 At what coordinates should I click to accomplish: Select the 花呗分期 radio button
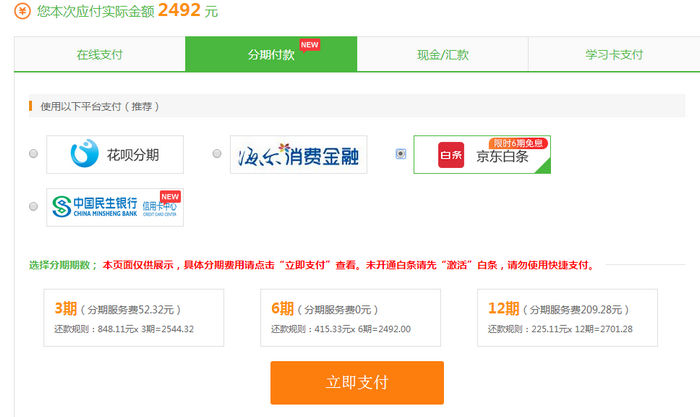(x=34, y=154)
